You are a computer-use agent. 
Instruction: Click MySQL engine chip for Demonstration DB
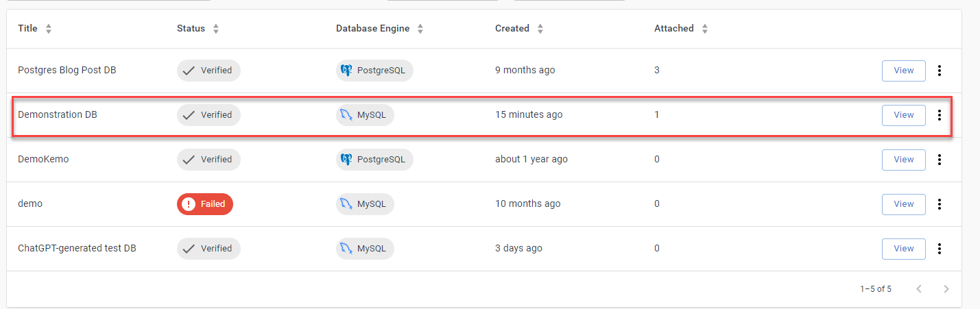click(365, 115)
